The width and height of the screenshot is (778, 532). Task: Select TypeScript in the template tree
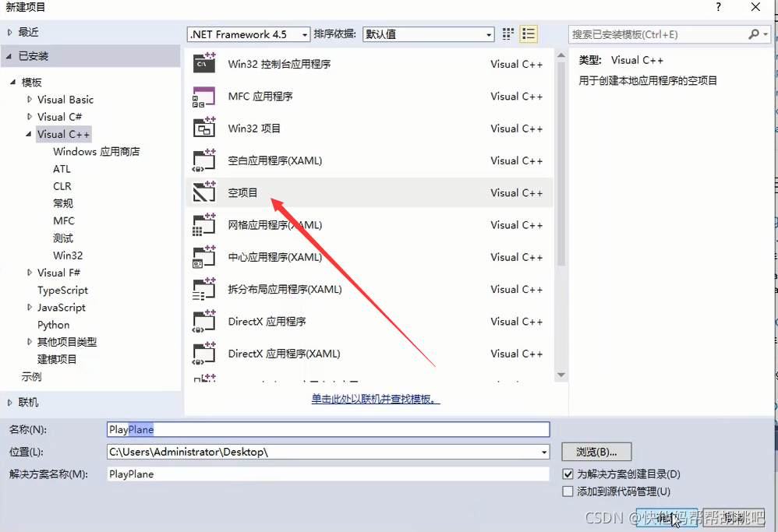pyautogui.click(x=62, y=290)
